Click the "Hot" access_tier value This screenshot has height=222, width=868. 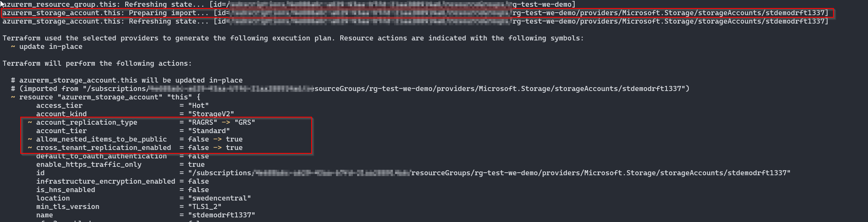pyautogui.click(x=199, y=106)
